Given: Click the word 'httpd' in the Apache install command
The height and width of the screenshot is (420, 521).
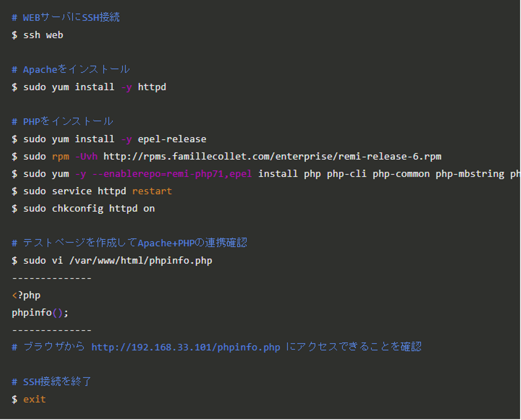Looking at the screenshot, I should [x=152, y=87].
